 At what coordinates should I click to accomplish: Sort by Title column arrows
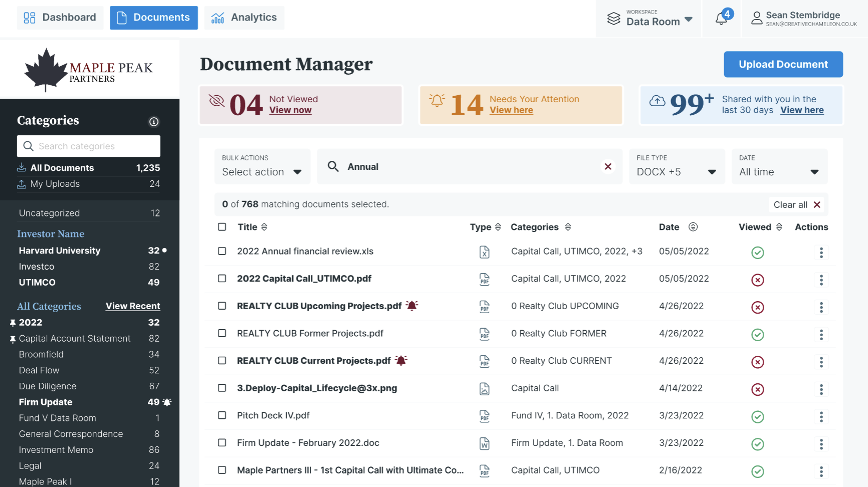(x=264, y=227)
